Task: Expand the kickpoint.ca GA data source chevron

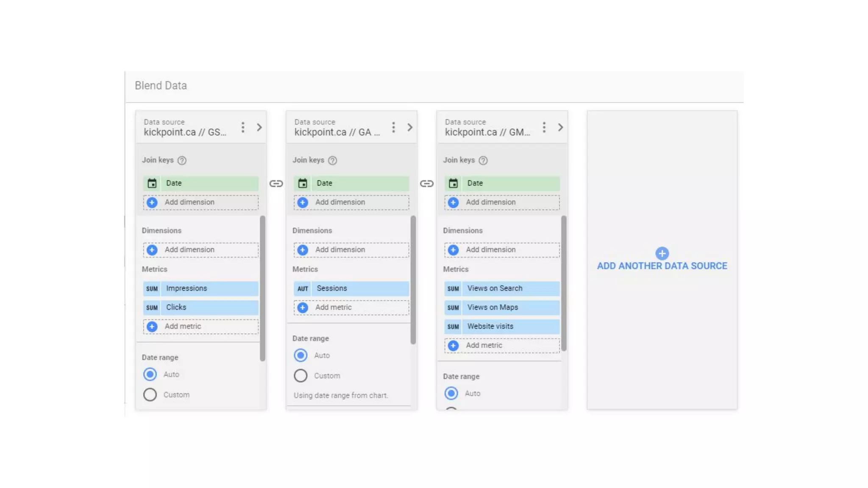Action: 410,127
